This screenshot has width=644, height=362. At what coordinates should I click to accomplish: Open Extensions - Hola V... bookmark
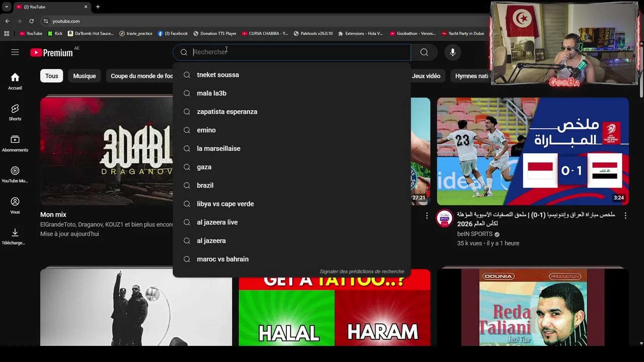(361, 34)
